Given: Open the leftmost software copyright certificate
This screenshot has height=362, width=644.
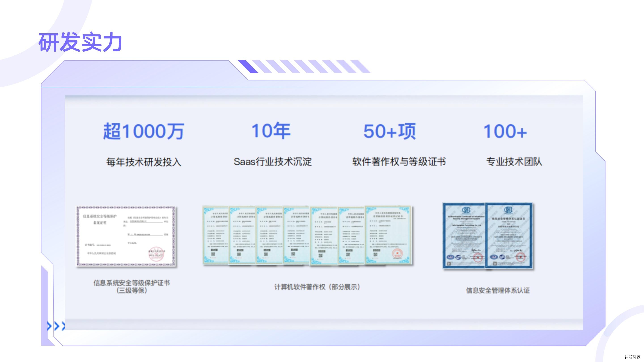Looking at the screenshot, I should click(x=216, y=235).
